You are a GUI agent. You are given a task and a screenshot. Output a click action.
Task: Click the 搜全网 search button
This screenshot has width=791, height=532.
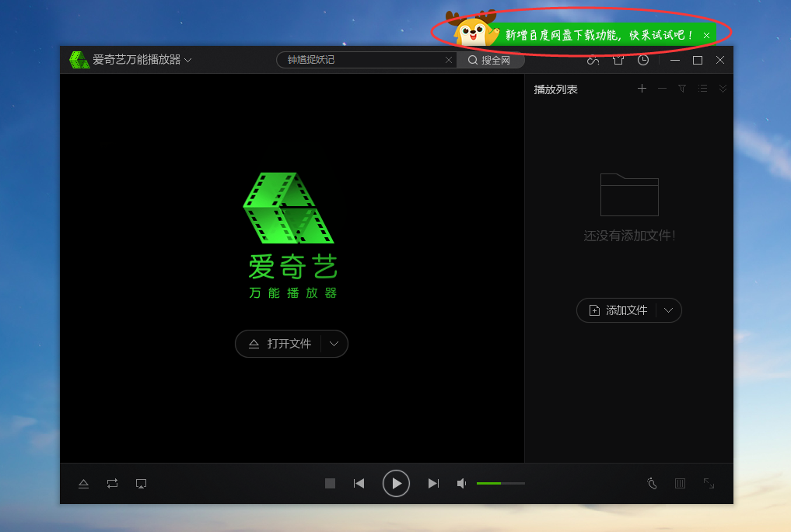[x=490, y=60]
